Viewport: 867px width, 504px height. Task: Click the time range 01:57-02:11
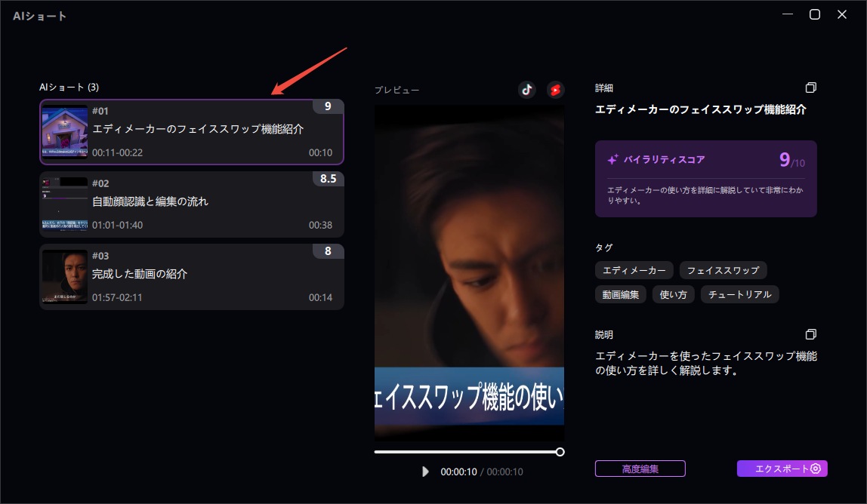pos(117,297)
